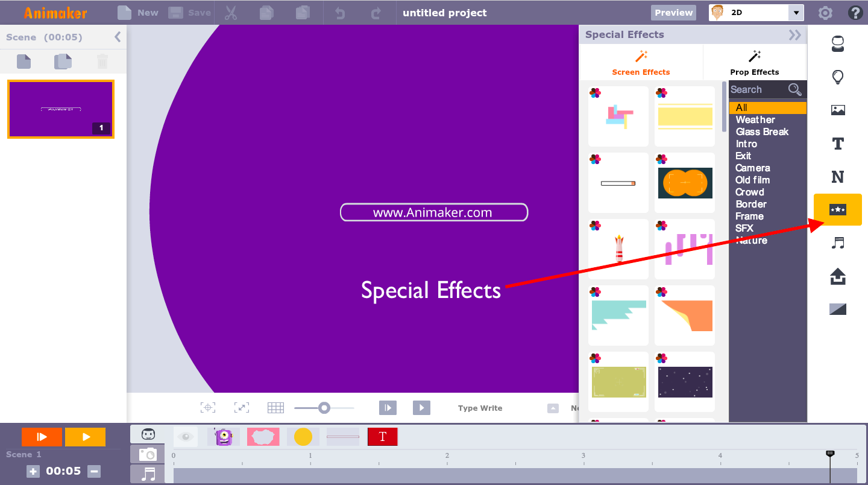Image resolution: width=868 pixels, height=485 pixels.
Task: Open the Help question mark icon
Action: click(x=855, y=13)
